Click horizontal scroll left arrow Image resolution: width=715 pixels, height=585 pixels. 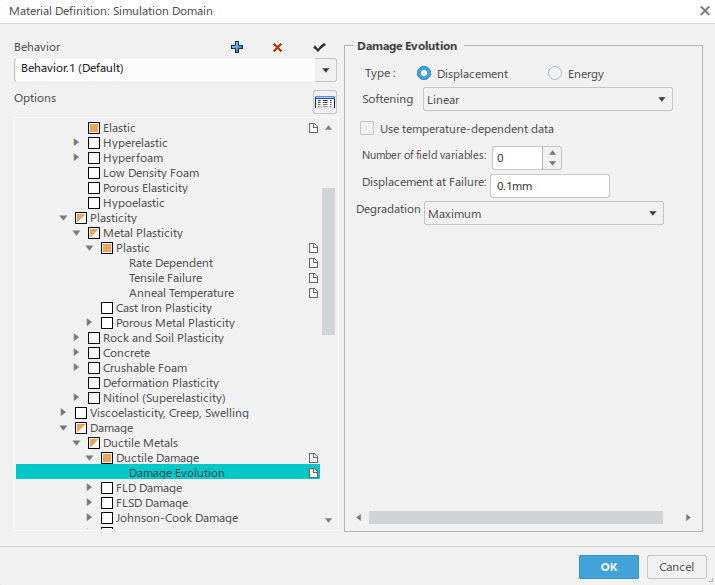359,518
